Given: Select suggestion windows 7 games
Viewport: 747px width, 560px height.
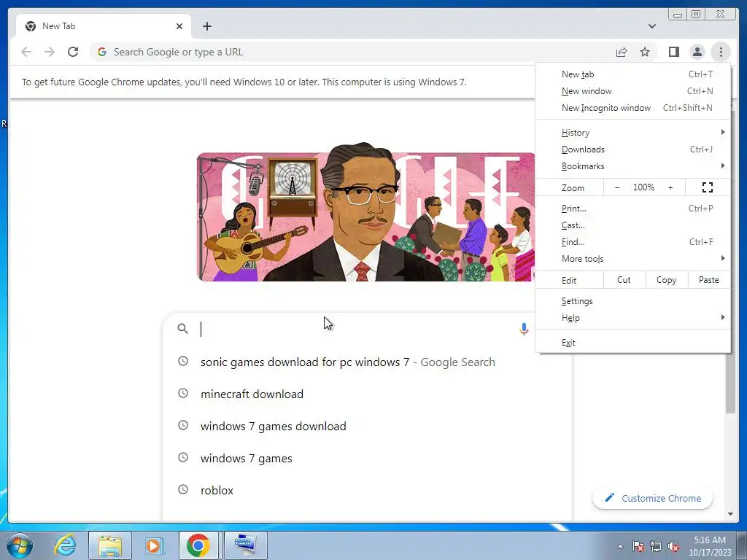Looking at the screenshot, I should [367, 458].
